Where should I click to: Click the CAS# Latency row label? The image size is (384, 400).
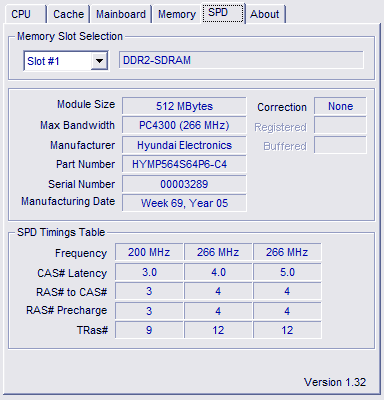pos(72,273)
